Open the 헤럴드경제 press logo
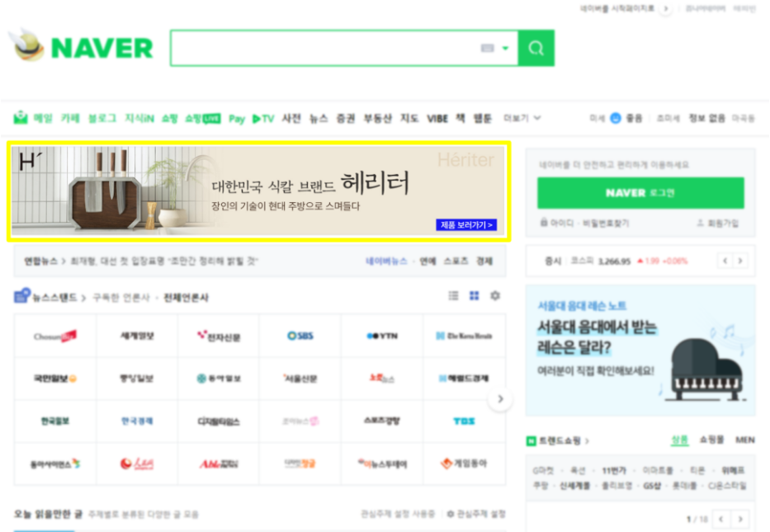Viewport: 770px width, 532px height. click(464, 379)
